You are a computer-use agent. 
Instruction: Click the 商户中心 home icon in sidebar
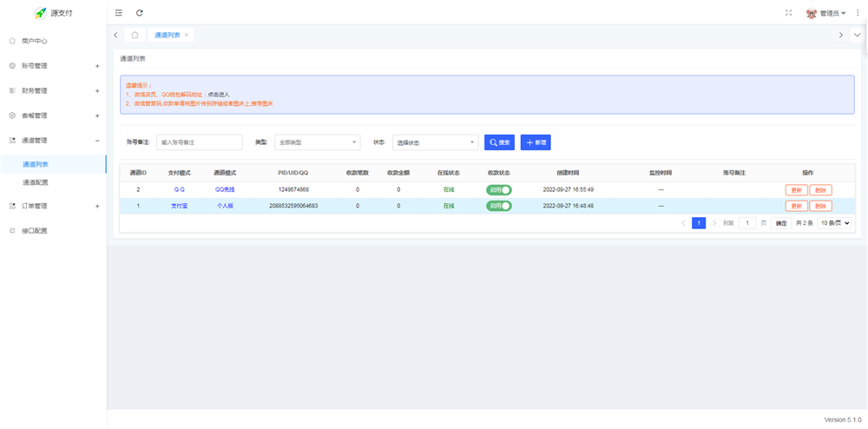click(12, 41)
